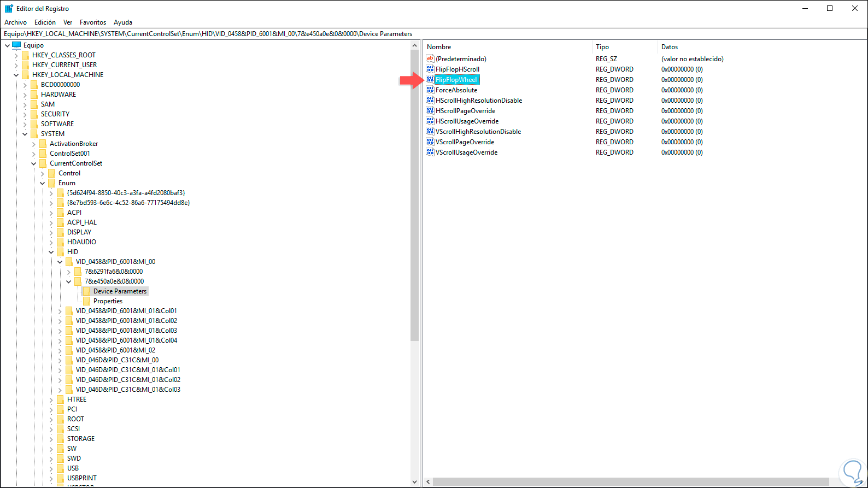Click the SOFTWARE folder icon

pos(34,124)
